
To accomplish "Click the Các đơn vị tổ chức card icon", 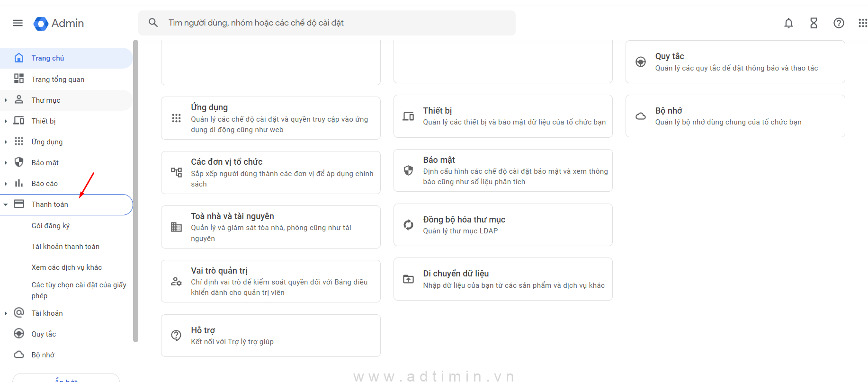I will tap(176, 172).
